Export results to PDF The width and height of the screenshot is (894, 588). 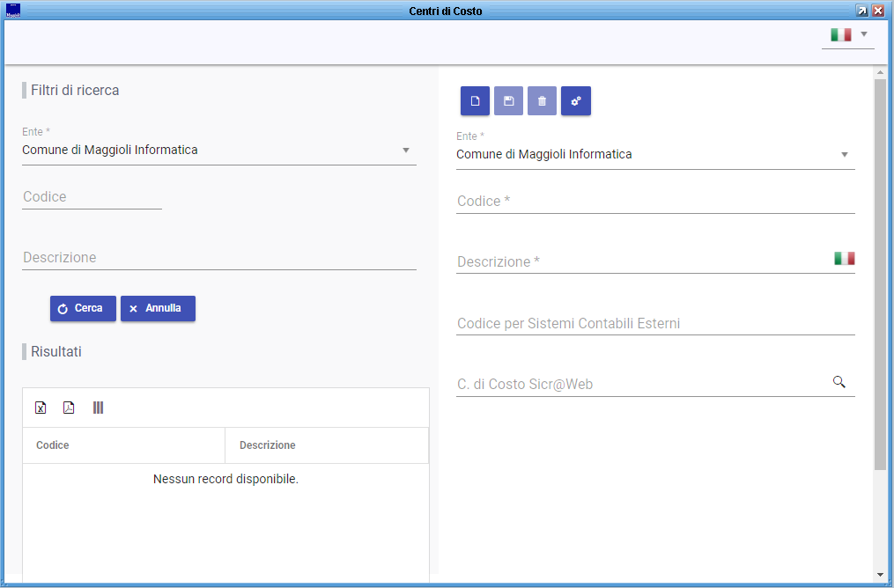tap(69, 408)
